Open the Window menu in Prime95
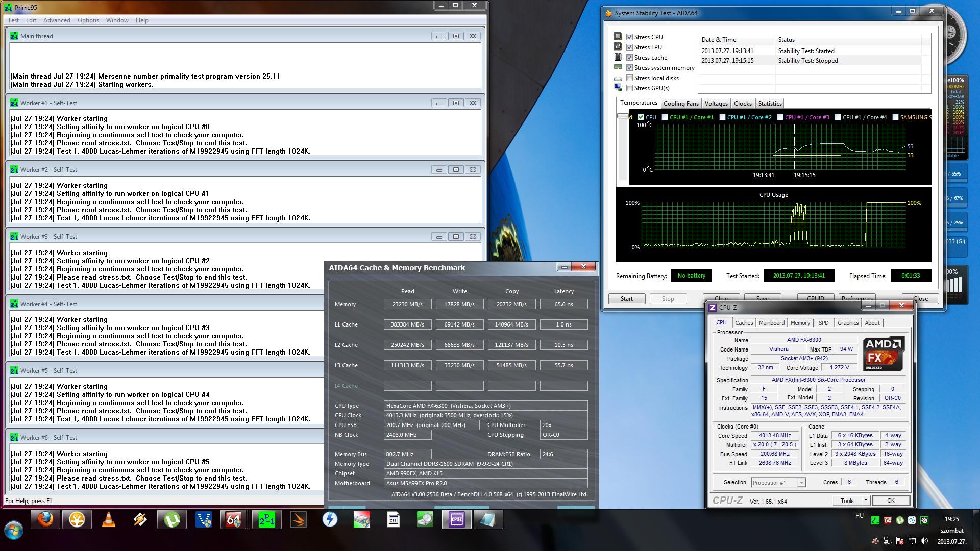 click(x=117, y=20)
